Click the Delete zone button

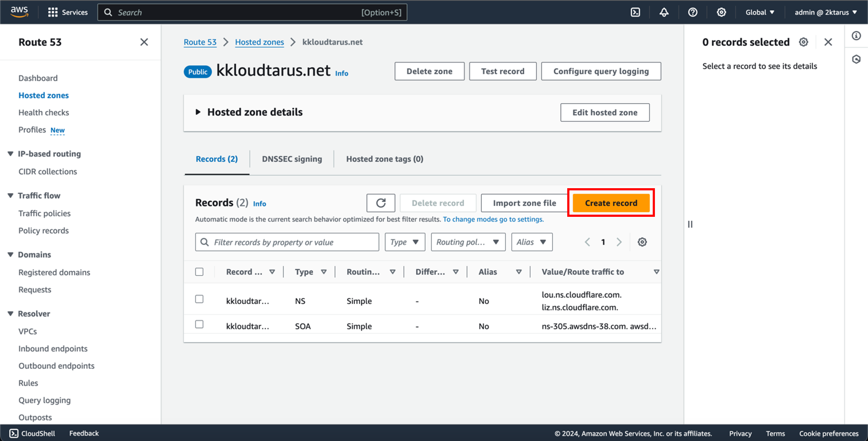tap(429, 71)
